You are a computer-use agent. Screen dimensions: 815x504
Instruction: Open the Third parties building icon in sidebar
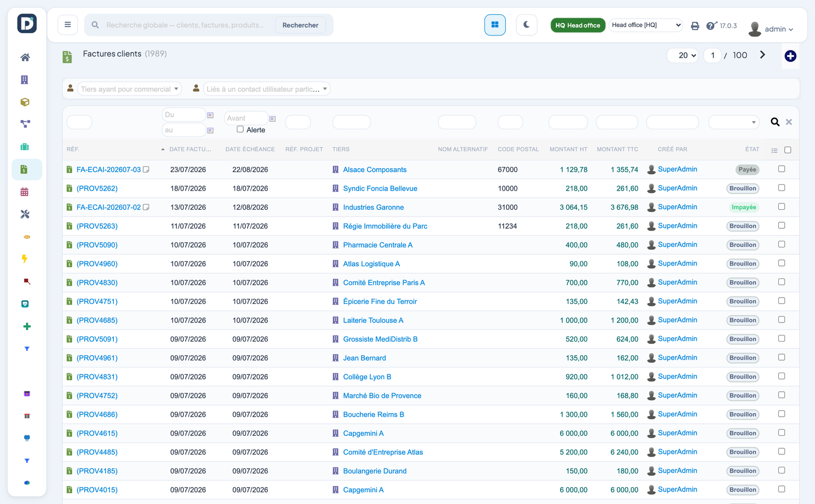[25, 79]
